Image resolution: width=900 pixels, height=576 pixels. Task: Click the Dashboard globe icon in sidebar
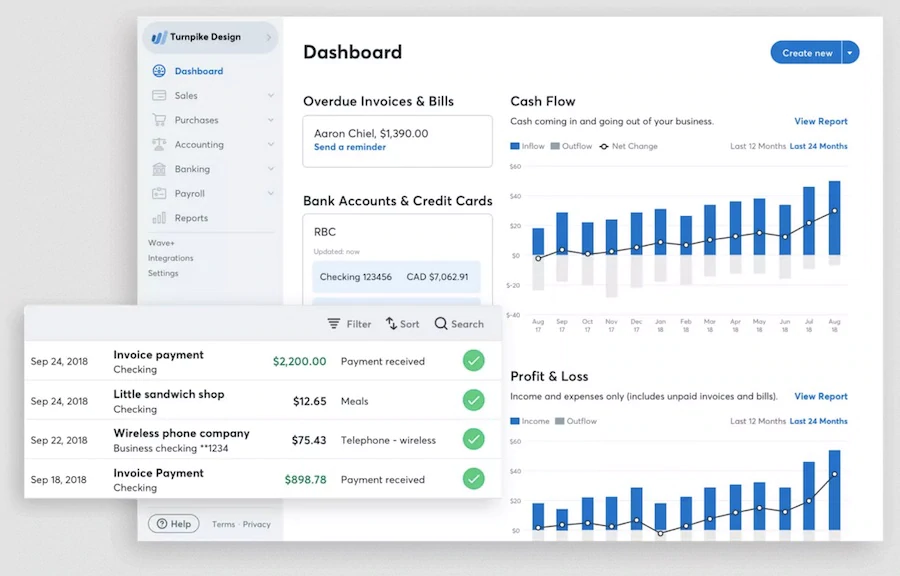(x=159, y=71)
